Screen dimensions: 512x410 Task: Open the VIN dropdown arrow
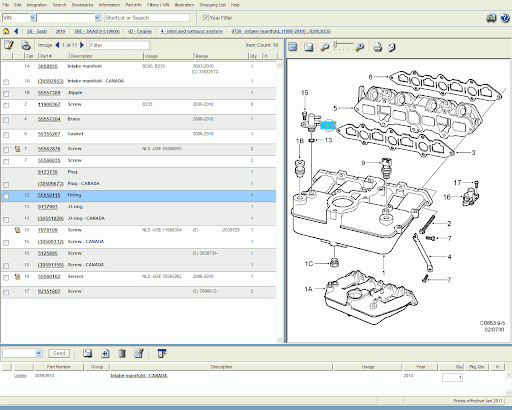pyautogui.click(x=32, y=18)
